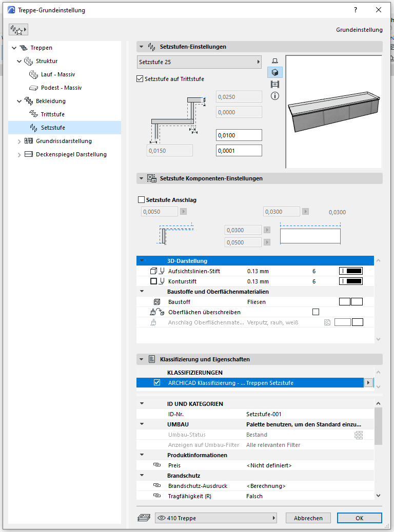Viewport: 394px width, 532px height.
Task: Expand the Grundrissdarstellung tree node
Action: tap(19, 141)
